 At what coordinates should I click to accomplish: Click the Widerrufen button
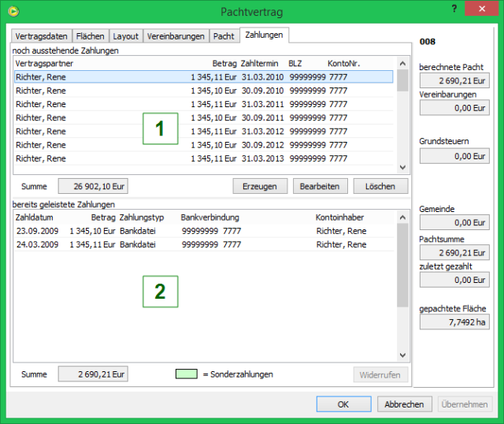(x=380, y=374)
